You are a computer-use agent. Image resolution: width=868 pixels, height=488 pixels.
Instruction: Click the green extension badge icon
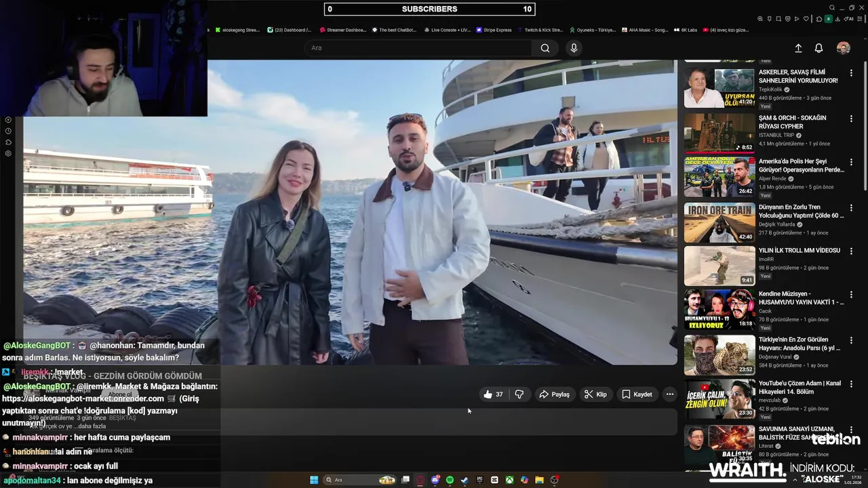pyautogui.click(x=829, y=19)
